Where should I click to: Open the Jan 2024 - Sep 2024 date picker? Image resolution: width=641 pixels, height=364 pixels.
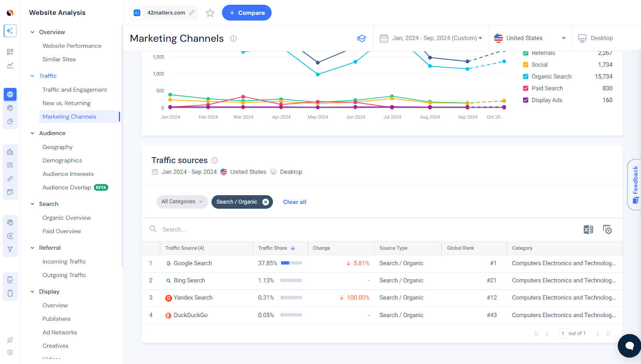(x=431, y=38)
